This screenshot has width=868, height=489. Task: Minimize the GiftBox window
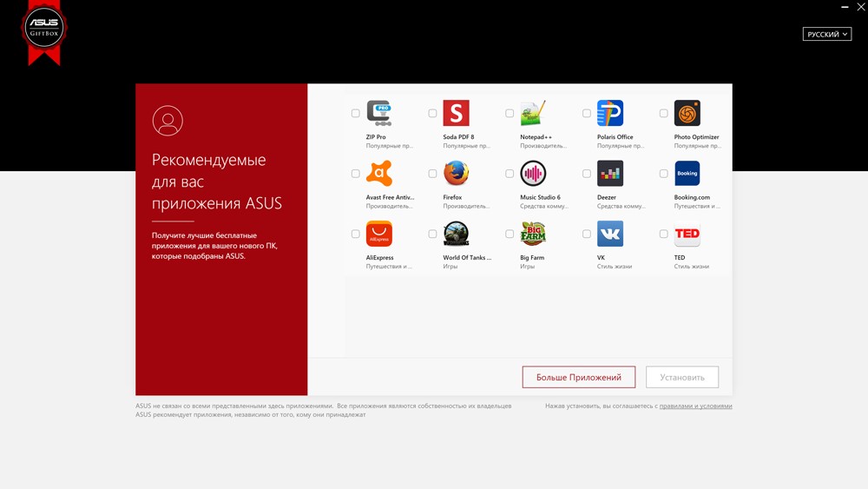pyautogui.click(x=845, y=7)
